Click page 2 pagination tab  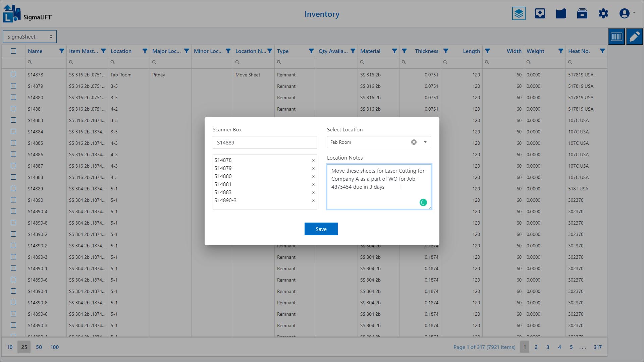coord(536,347)
